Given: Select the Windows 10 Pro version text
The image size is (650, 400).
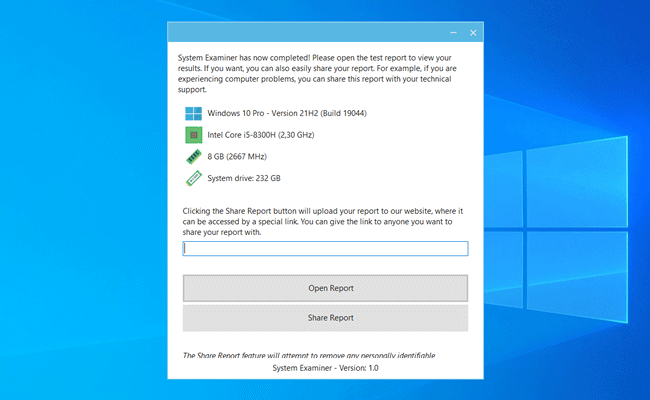Looking at the screenshot, I should click(287, 113).
